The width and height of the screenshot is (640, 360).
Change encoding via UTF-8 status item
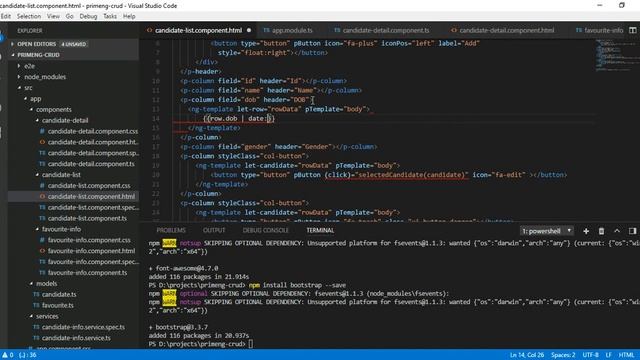tap(590, 355)
